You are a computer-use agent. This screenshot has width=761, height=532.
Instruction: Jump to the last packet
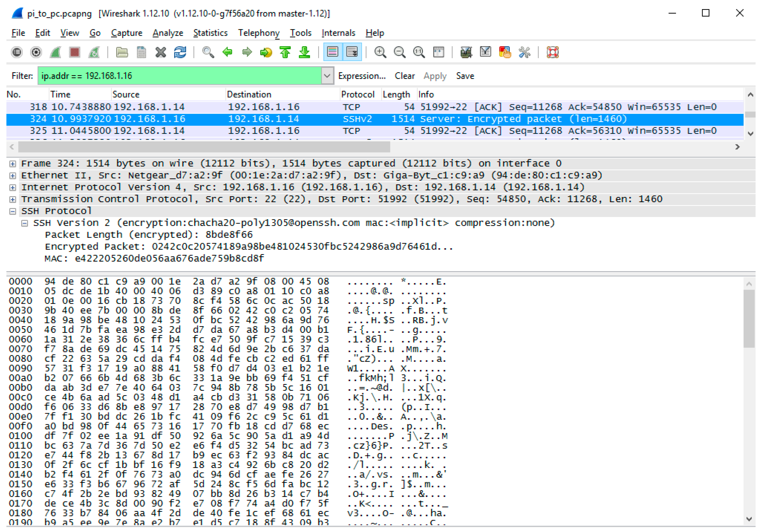[305, 52]
